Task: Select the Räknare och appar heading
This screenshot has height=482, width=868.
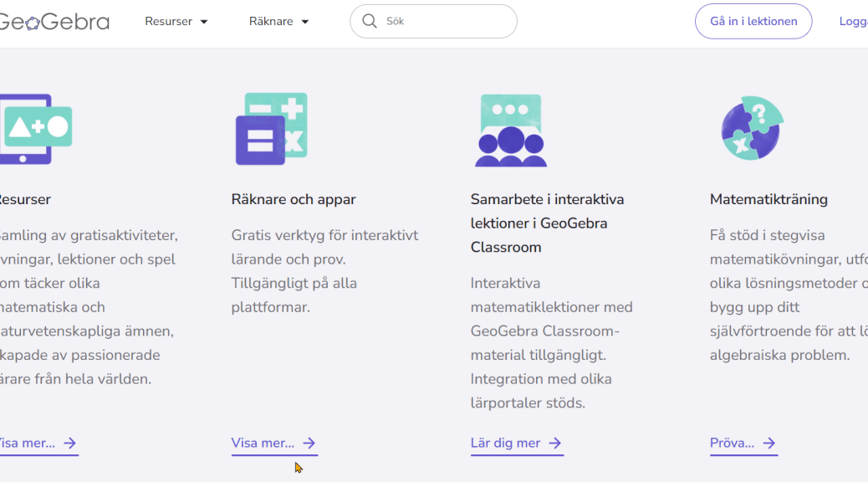Action: coord(294,199)
